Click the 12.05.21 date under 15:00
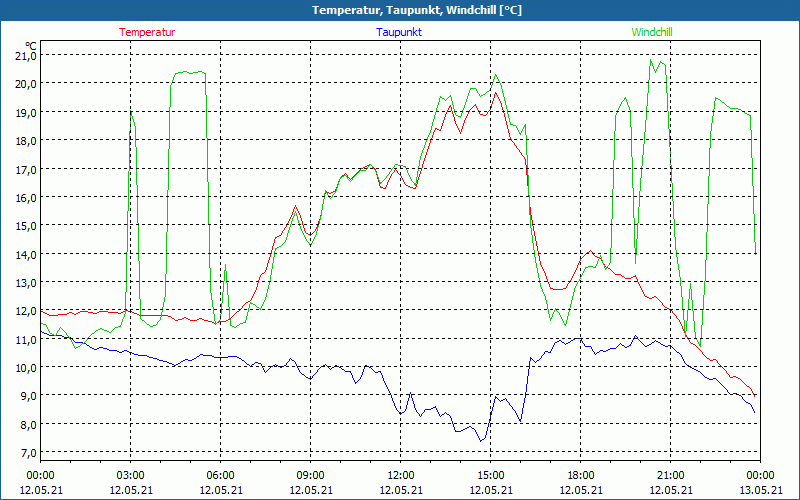Screen dimensions: 800x500 pos(491,490)
